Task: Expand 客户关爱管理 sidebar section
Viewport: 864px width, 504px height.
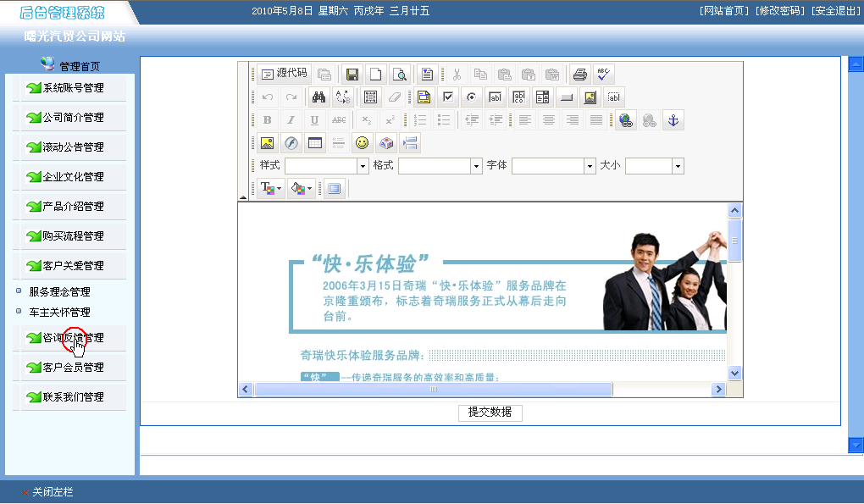Action: pos(74,265)
